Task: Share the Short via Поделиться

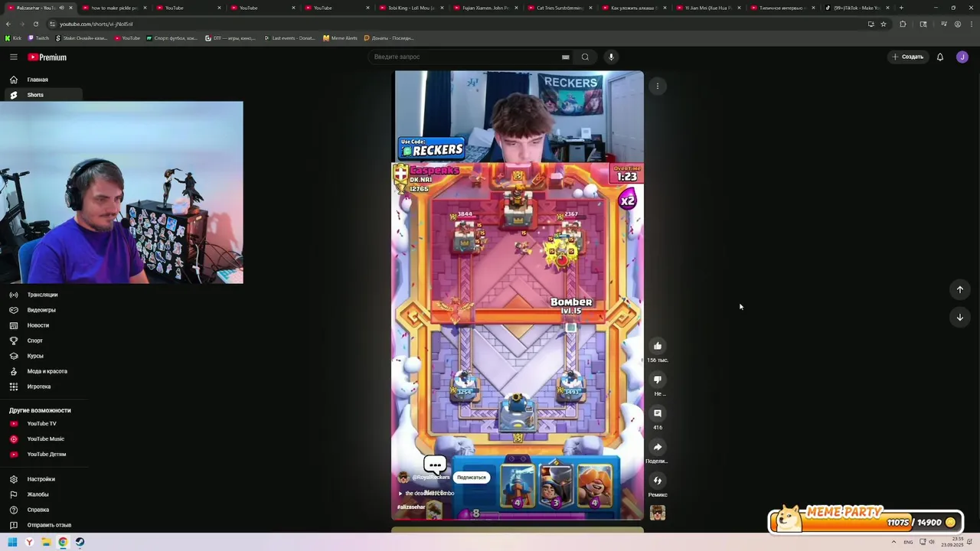Action: click(x=658, y=447)
